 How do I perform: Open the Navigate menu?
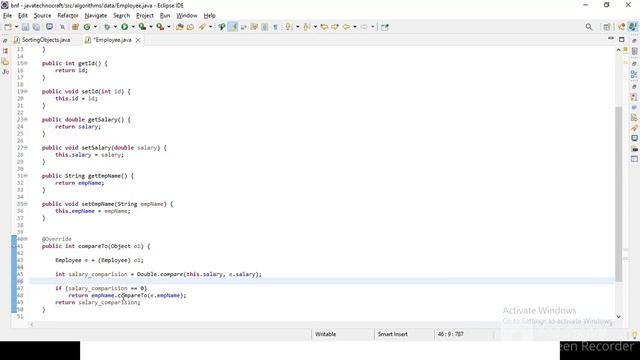(96, 16)
